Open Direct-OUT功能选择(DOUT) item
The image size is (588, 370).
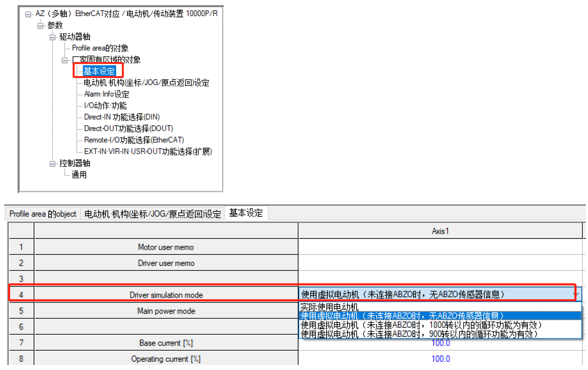coord(129,129)
